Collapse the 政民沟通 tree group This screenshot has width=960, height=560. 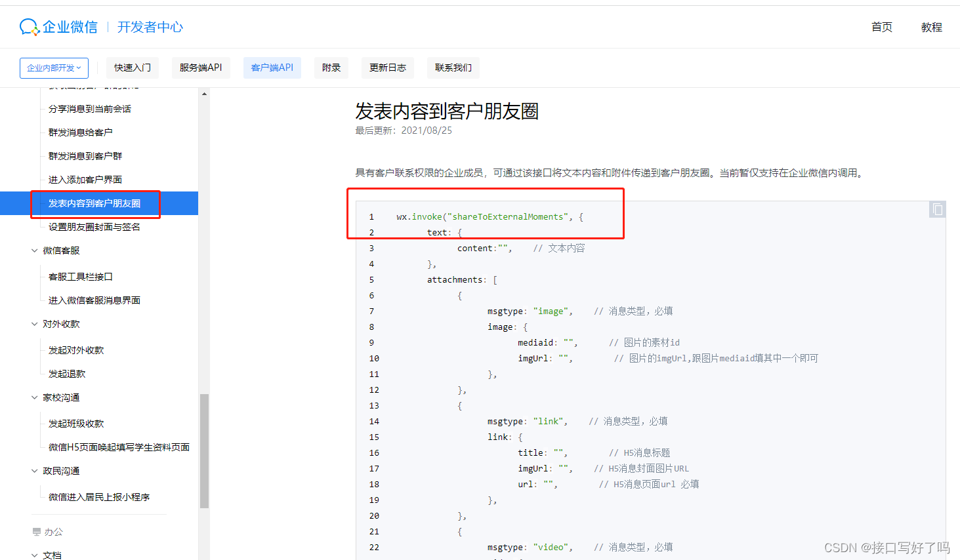(x=35, y=471)
